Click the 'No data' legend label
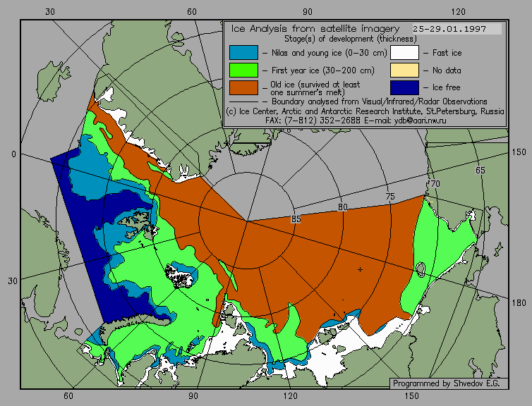The width and height of the screenshot is (532, 406). coord(447,70)
